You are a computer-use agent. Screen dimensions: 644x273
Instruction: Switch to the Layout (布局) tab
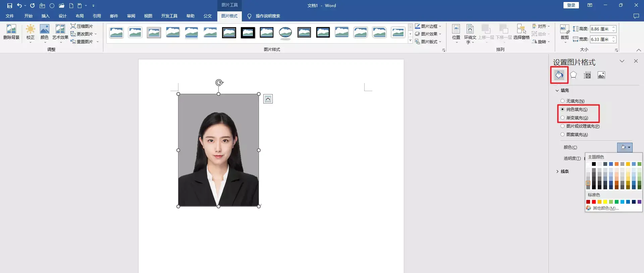tap(79, 16)
